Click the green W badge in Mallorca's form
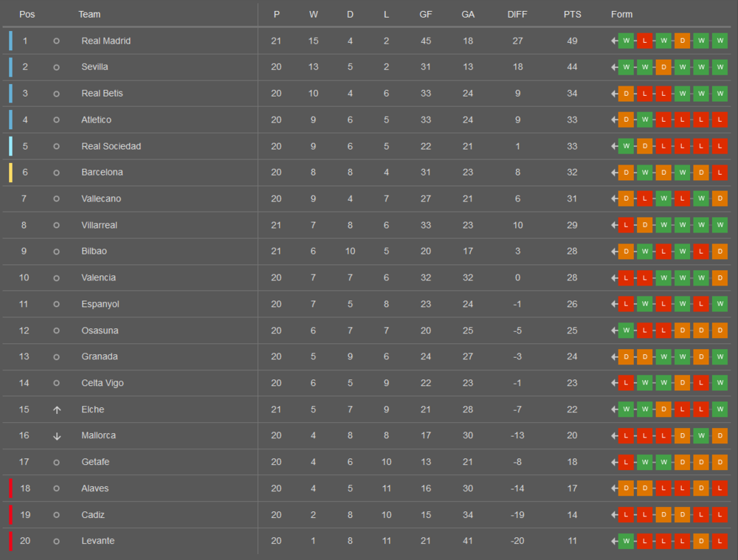Screen dimensions: 738x560 pos(701,436)
